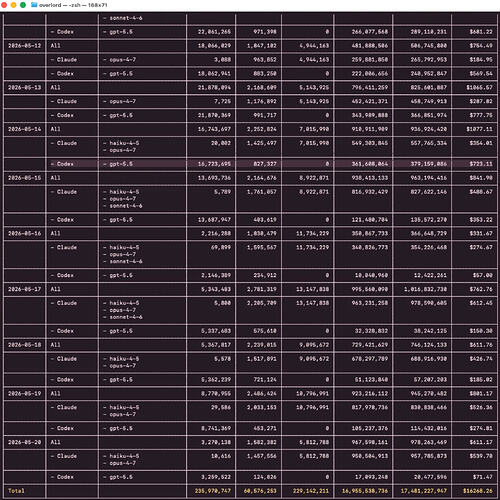Click the grand total cost $16268.26
Screen dimensions: 500x500
click(x=478, y=491)
